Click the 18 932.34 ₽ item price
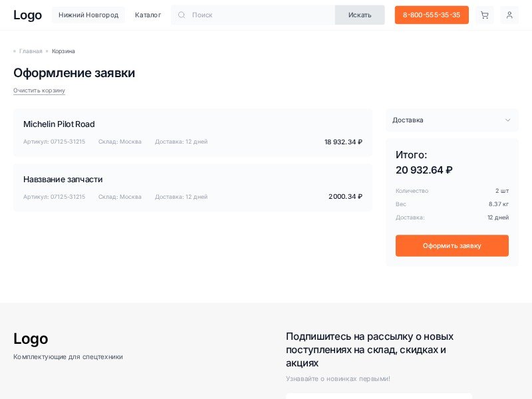The image size is (532, 399). pos(343,142)
